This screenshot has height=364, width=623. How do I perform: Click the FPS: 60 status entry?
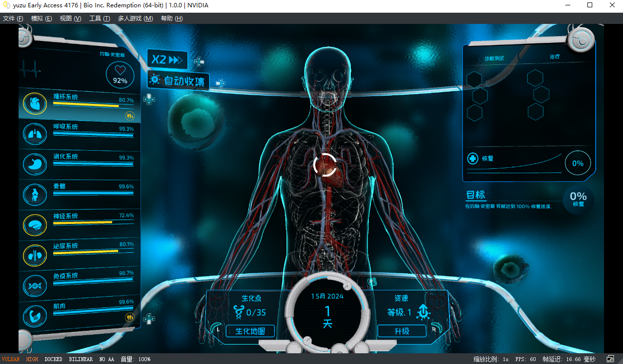click(525, 359)
